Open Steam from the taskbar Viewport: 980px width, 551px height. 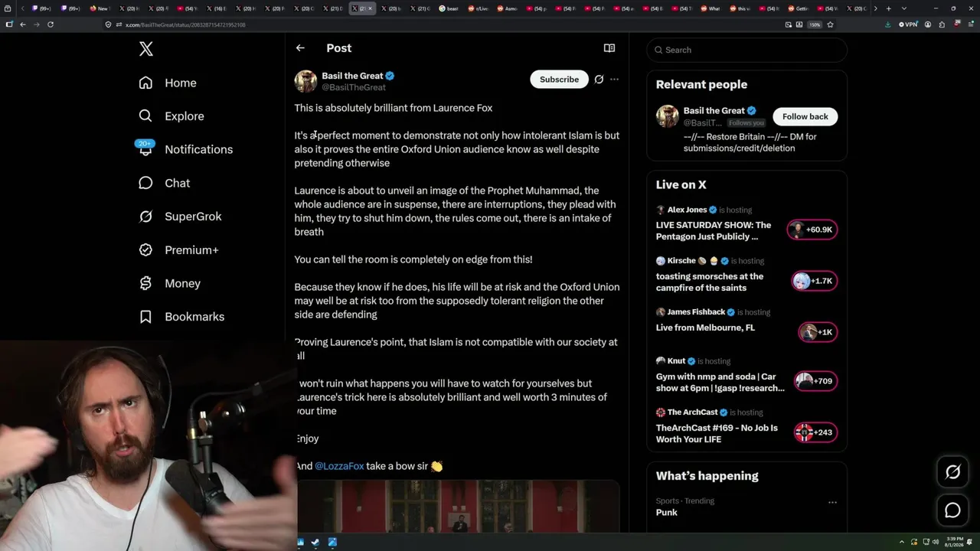[316, 543]
